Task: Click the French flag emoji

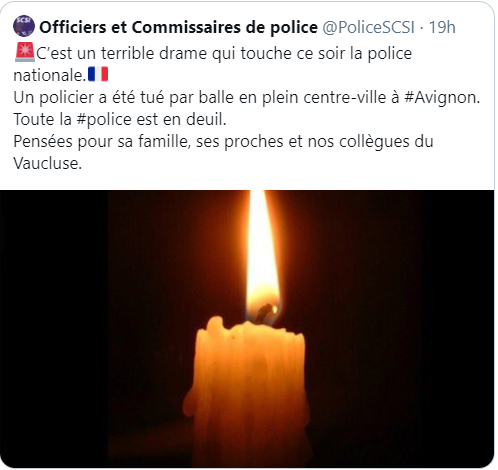Action: [x=98, y=74]
